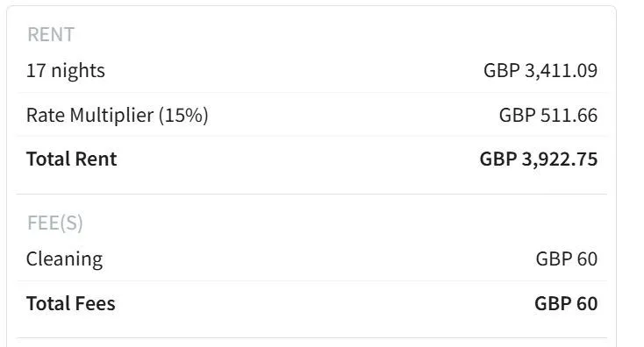Select the bold Total Fees label
Image resolution: width=644 pixels, height=347 pixels.
pyautogui.click(x=71, y=304)
